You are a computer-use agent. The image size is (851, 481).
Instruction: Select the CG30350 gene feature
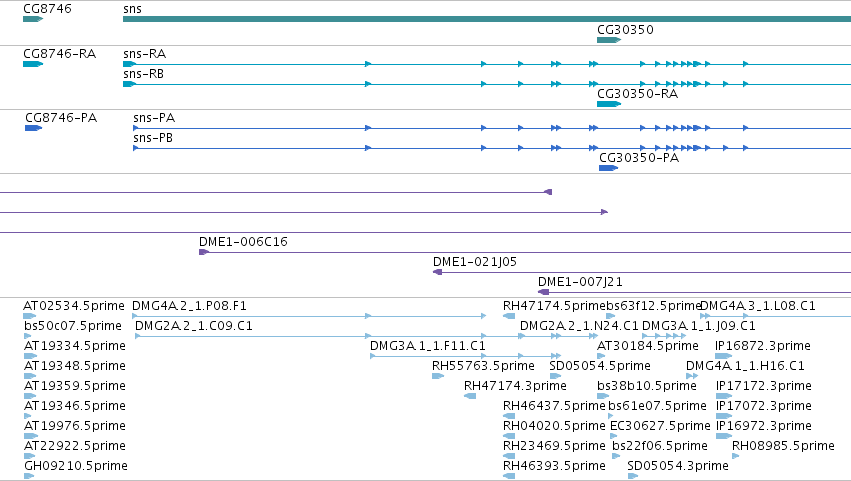pos(609,40)
